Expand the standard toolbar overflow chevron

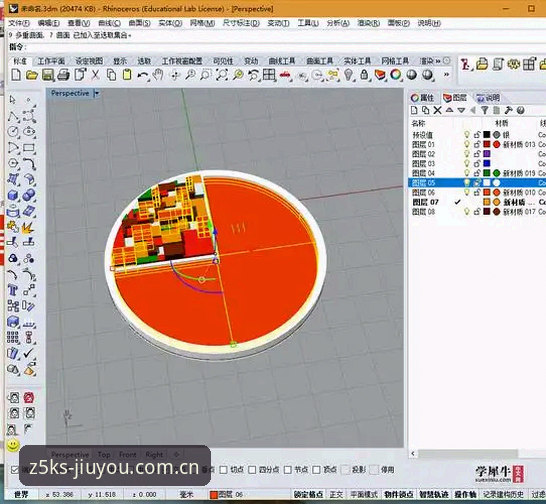point(446,75)
